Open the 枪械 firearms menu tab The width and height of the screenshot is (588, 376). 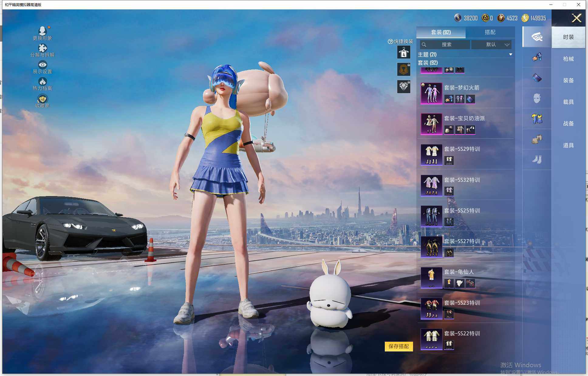pyautogui.click(x=568, y=59)
